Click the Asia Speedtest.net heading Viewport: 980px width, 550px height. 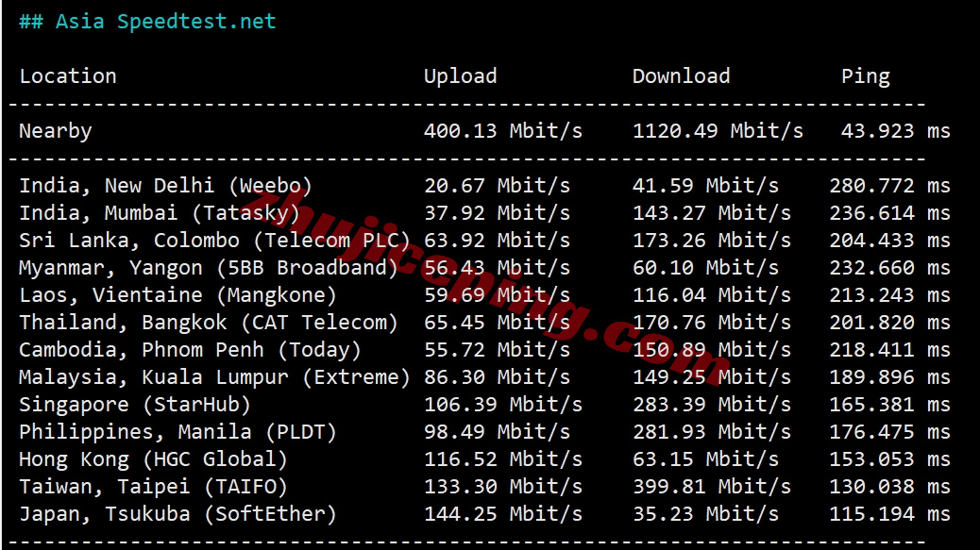[147, 22]
